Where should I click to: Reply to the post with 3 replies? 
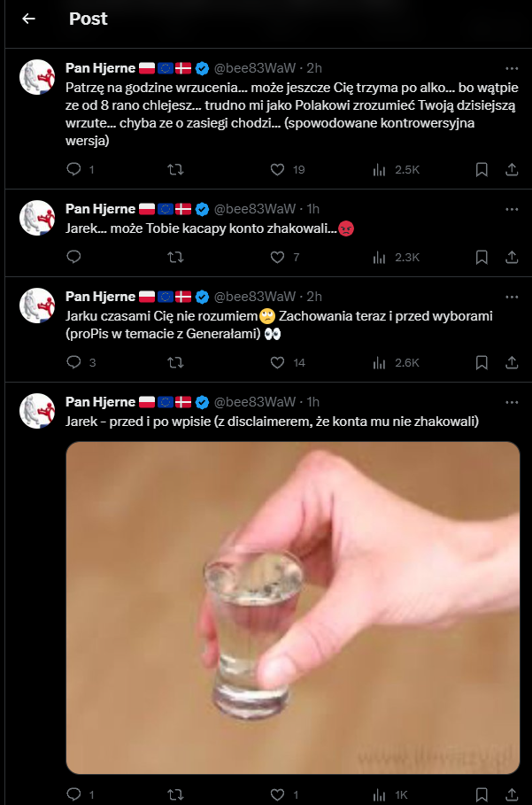(x=74, y=362)
